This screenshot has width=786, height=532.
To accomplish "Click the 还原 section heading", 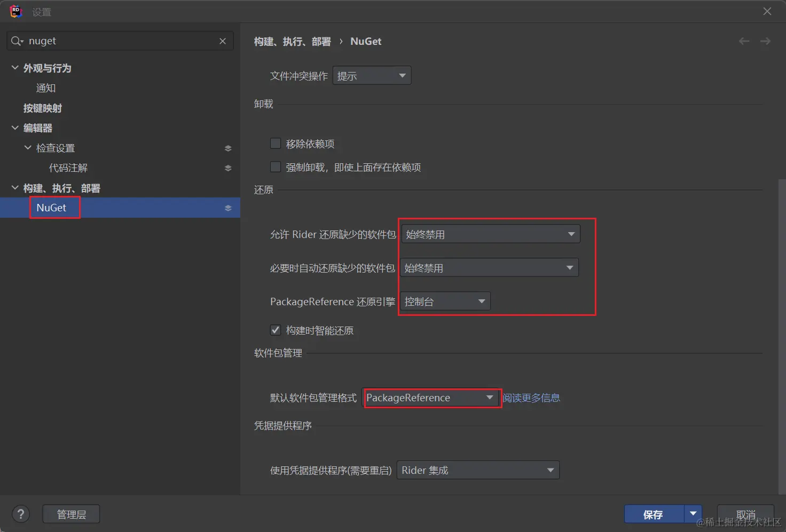I will tap(264, 190).
